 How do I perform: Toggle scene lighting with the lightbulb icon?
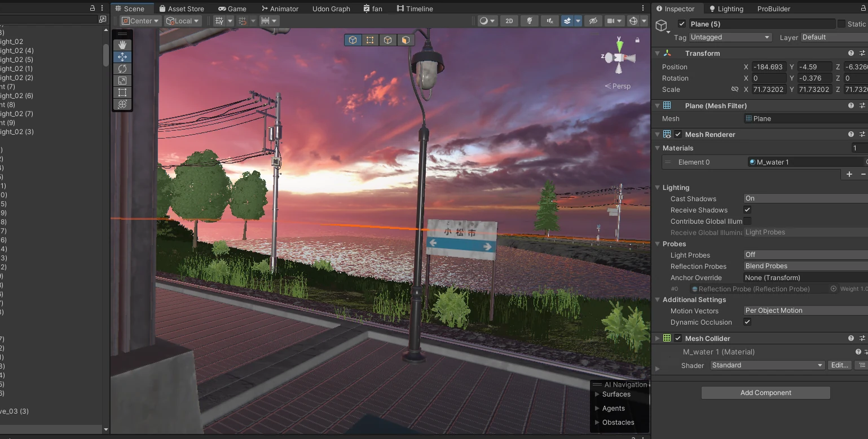(529, 21)
